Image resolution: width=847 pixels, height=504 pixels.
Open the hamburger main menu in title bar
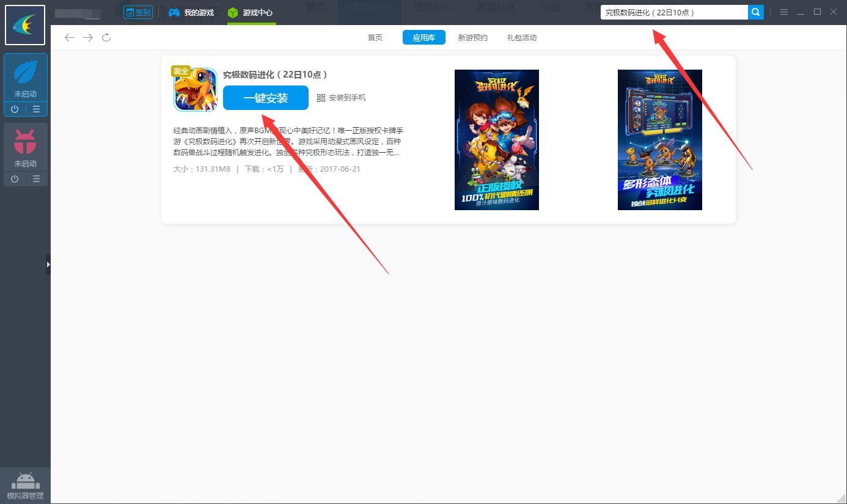(x=784, y=12)
